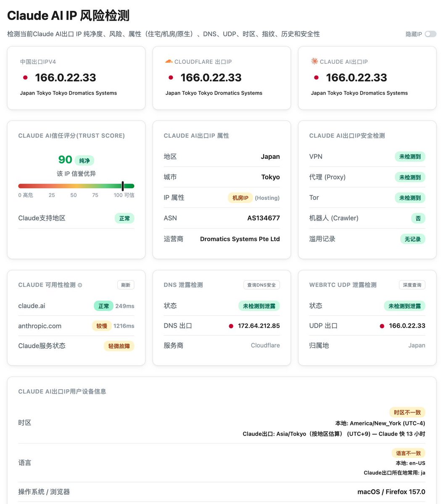Click the 本地: America/New_York (UTC-4) line
This screenshot has width=441, height=504.
[380, 423]
